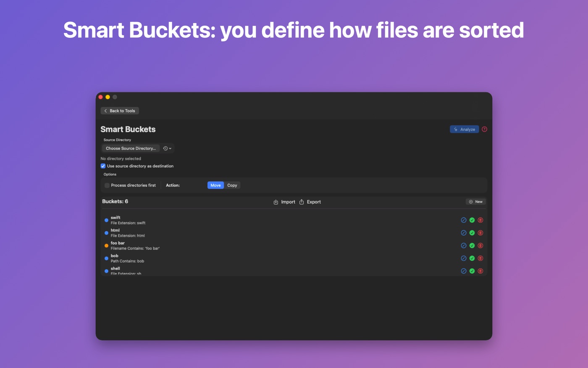Select the shell bucket name

115,268
